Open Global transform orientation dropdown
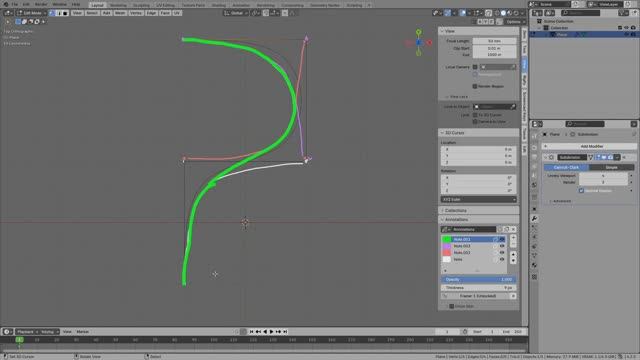The image size is (640, 360). (236, 13)
